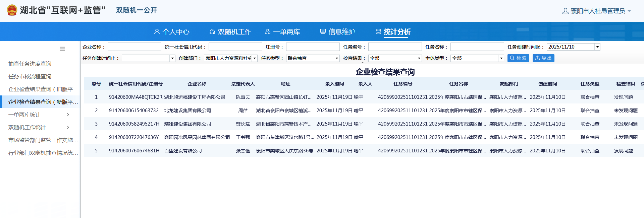Click the hamburger menu icon in sidebar
644x218 pixels.
tap(62, 49)
